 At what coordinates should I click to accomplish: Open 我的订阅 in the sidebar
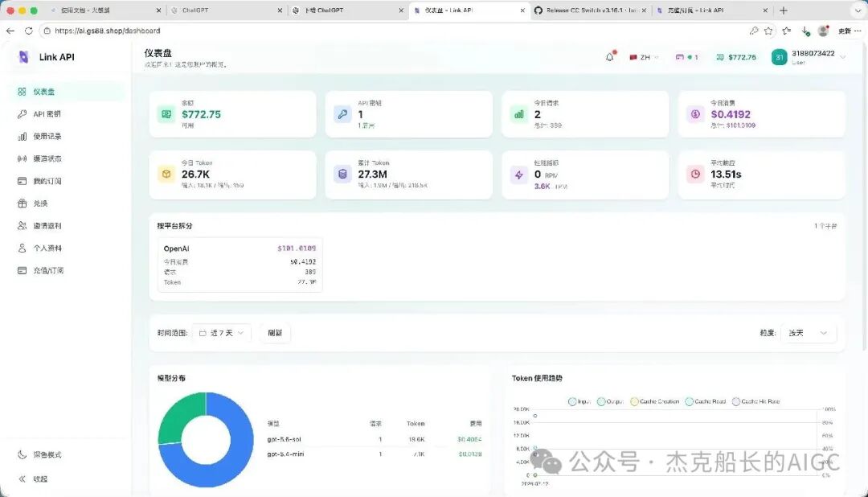pyautogui.click(x=67, y=181)
